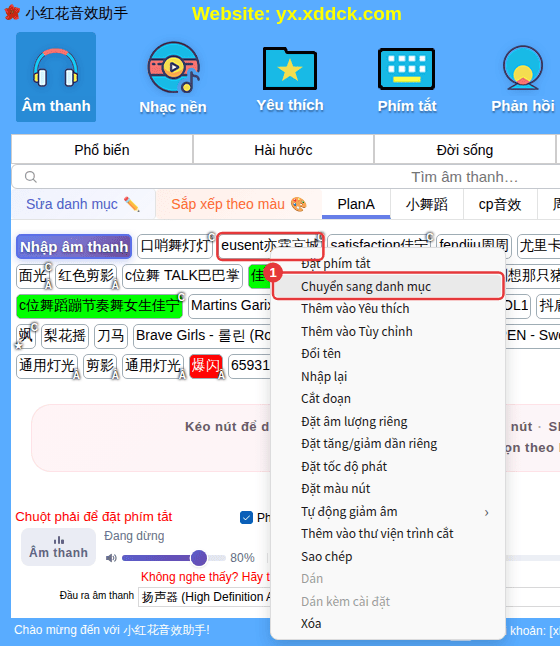Open the Phím tắt keyboard shortcuts section
The height and width of the screenshot is (646, 560).
(x=407, y=78)
